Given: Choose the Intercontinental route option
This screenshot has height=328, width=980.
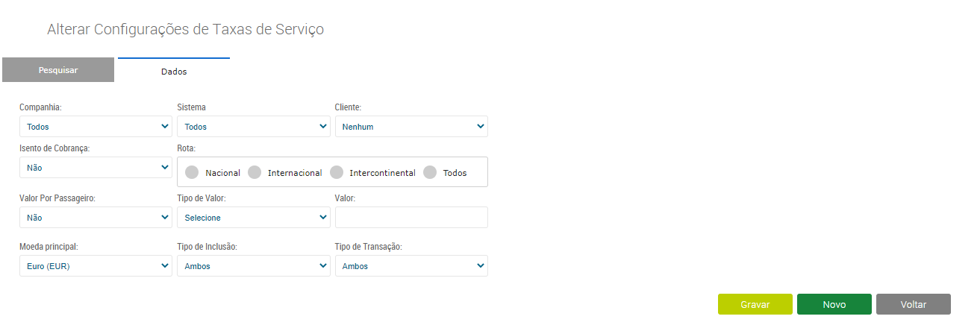Looking at the screenshot, I should tap(337, 172).
